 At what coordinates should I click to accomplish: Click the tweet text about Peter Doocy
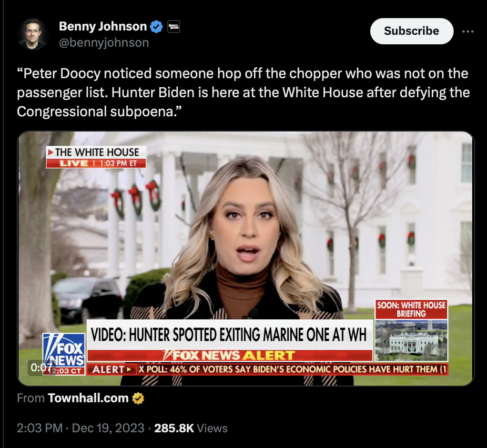[x=243, y=92]
